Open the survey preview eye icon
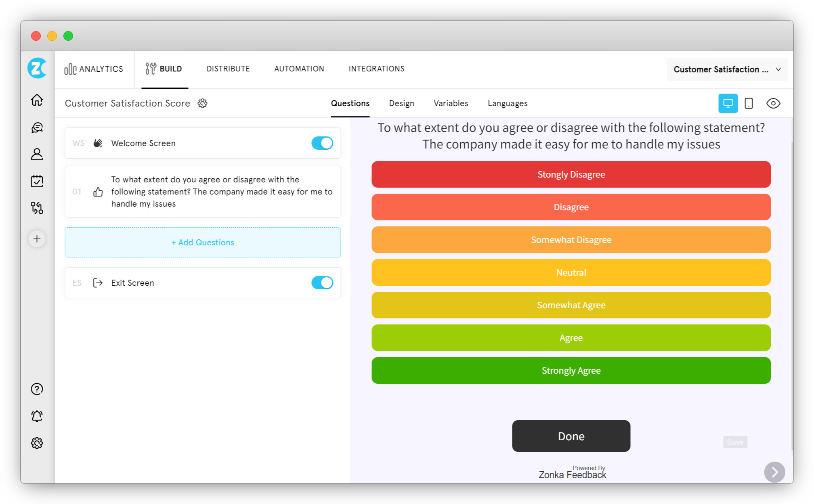The width and height of the screenshot is (814, 504). coord(774,103)
